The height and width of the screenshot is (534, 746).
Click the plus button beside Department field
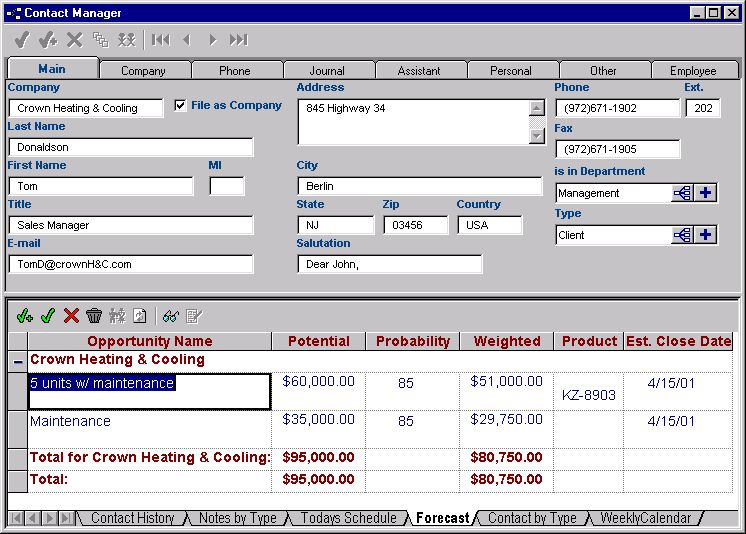(706, 193)
